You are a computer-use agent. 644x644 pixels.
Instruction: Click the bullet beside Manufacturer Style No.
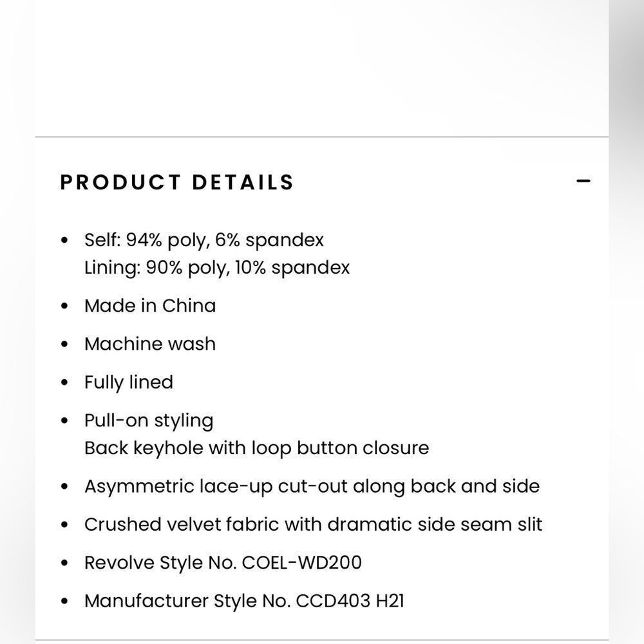[x=64, y=601]
